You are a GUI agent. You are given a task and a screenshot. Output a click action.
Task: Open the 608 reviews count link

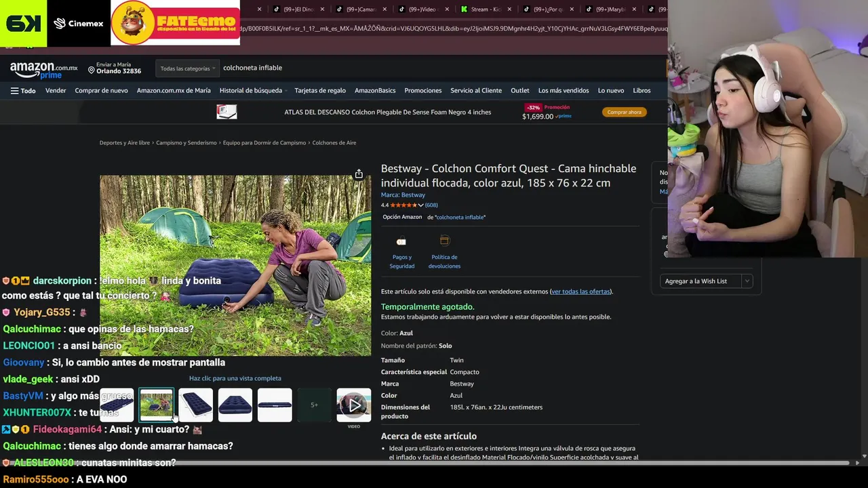(x=431, y=205)
